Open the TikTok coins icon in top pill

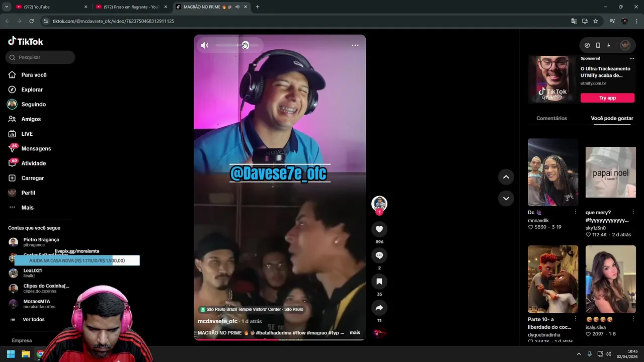pos(587,45)
